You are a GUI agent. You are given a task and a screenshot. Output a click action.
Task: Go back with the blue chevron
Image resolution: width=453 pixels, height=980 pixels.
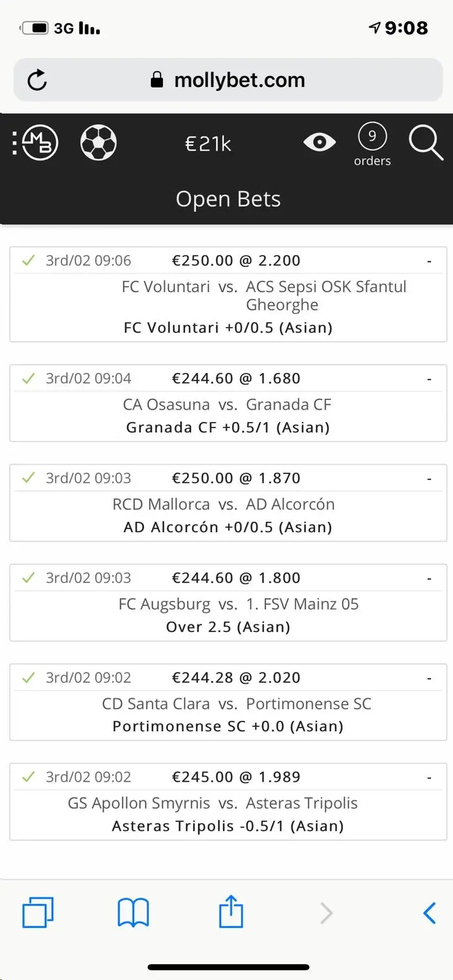tap(430, 913)
